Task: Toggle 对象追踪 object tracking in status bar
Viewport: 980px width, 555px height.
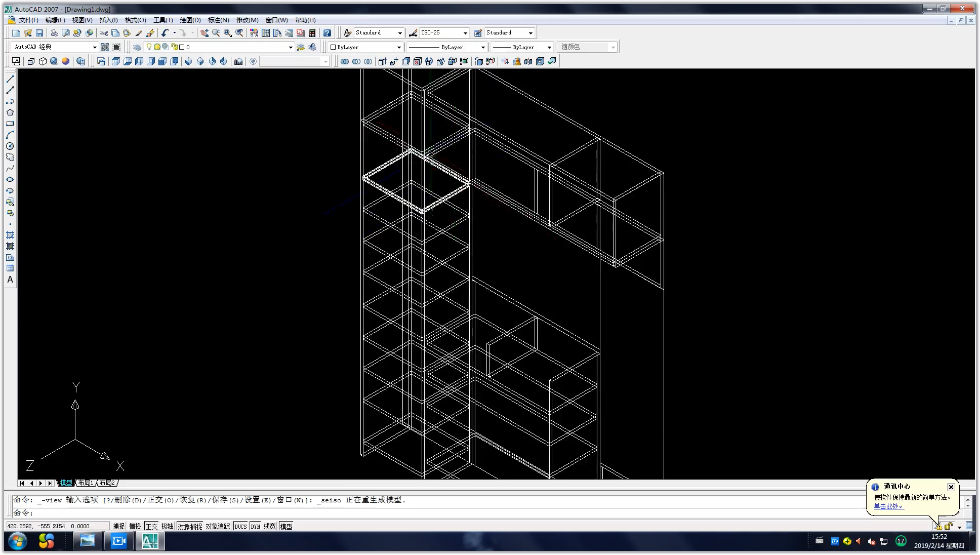Action: 218,527
